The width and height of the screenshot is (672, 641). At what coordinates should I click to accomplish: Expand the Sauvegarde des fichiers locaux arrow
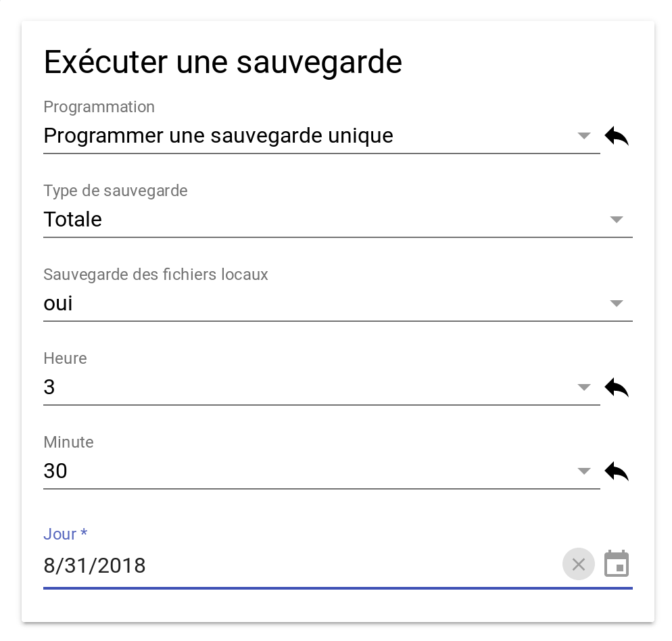pos(617,304)
